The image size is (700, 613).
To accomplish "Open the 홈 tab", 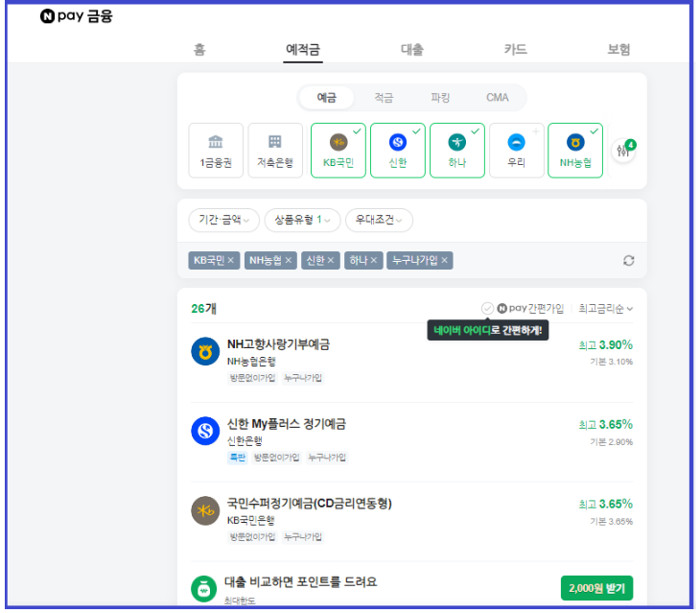I will click(199, 49).
